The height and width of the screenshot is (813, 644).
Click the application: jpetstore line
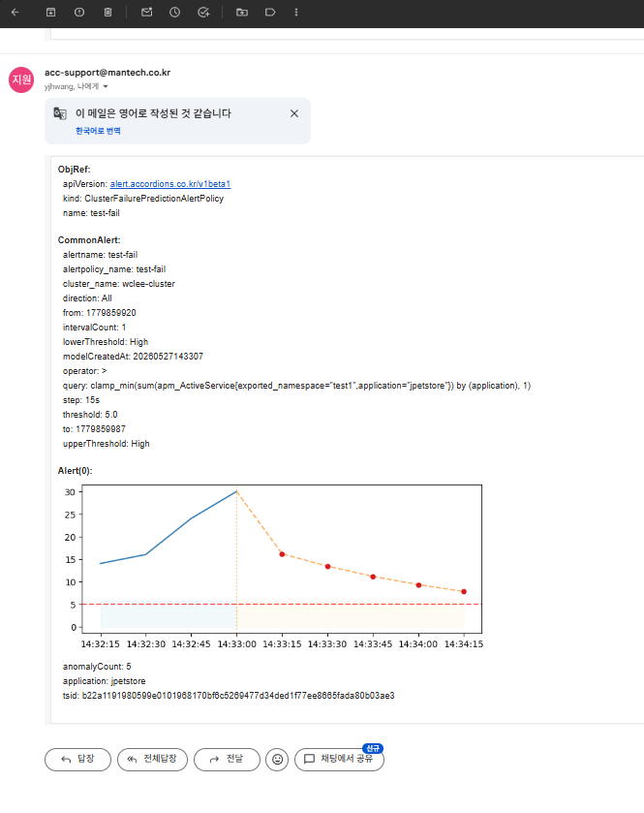(105, 681)
